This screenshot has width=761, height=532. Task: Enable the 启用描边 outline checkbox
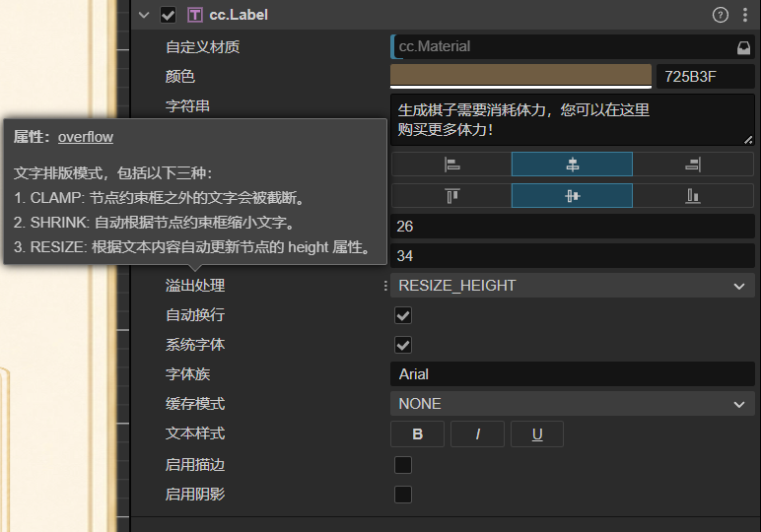click(403, 465)
